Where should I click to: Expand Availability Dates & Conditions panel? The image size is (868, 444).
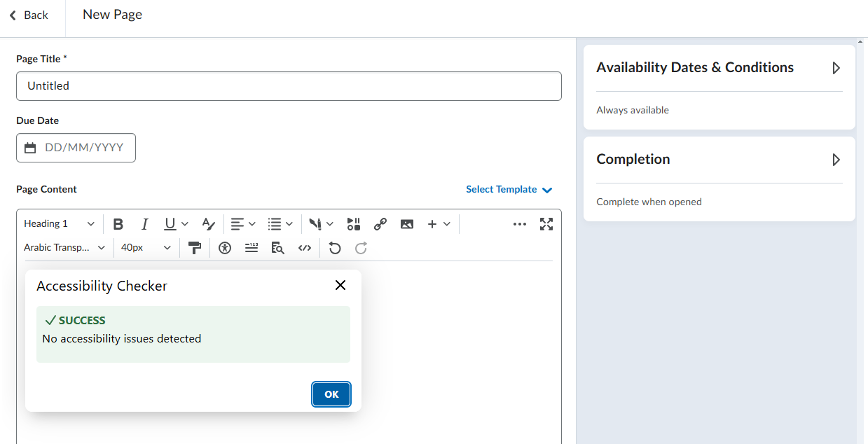coord(836,68)
